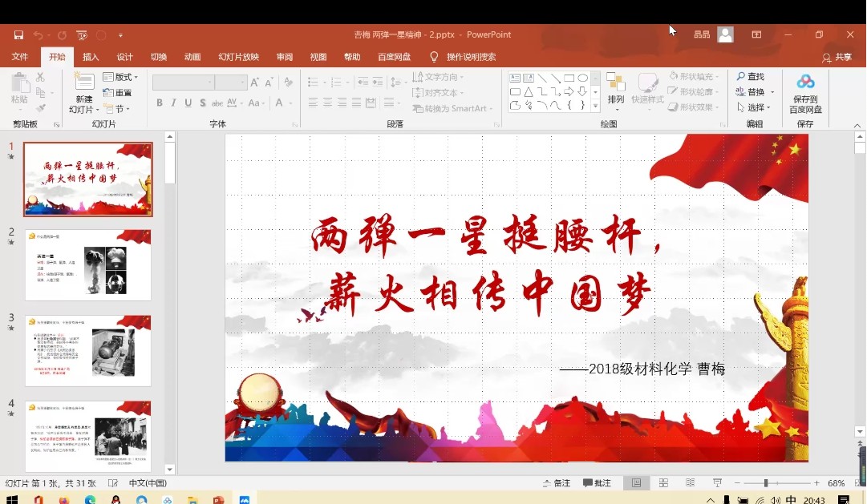The image size is (867, 504).
Task: Start slideshow from beginning in quick access toolbar
Action: click(x=82, y=35)
